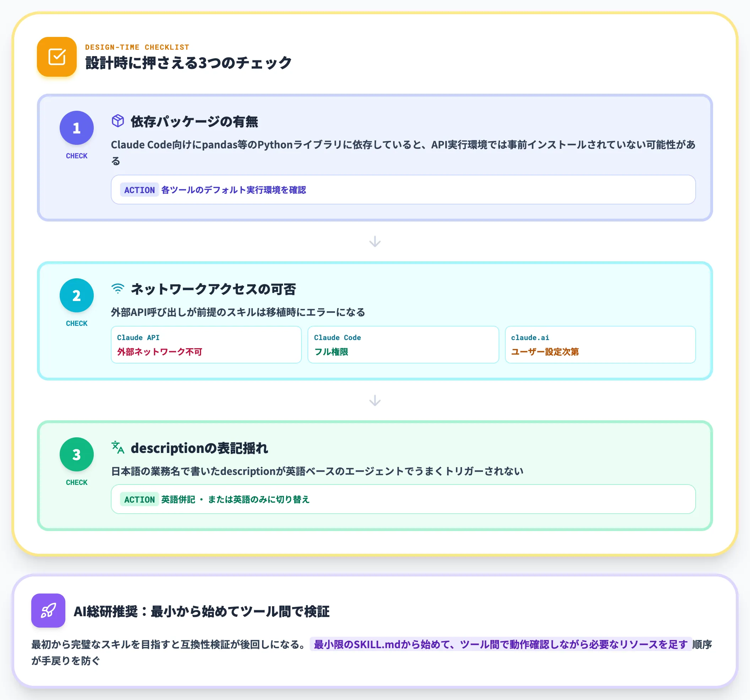Click the translate language icon
Screen dimensions: 750x700
(x=118, y=447)
